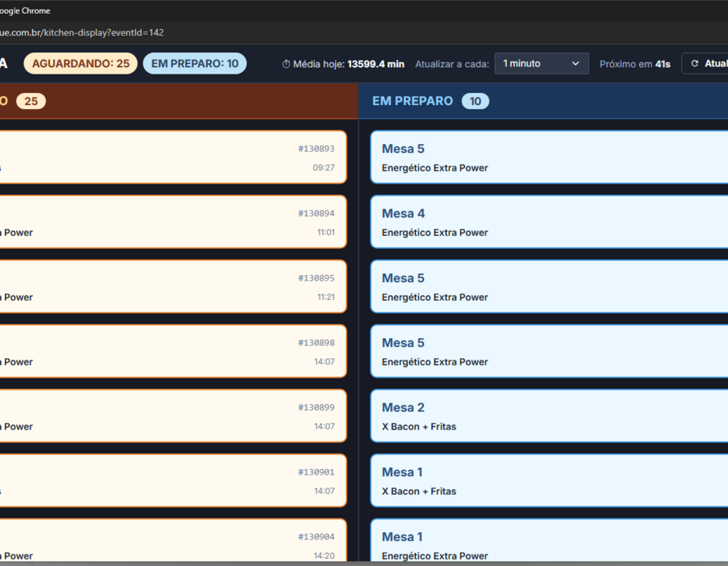Image resolution: width=728 pixels, height=566 pixels.
Task: Open waiting order card #130893
Action: [x=172, y=158]
